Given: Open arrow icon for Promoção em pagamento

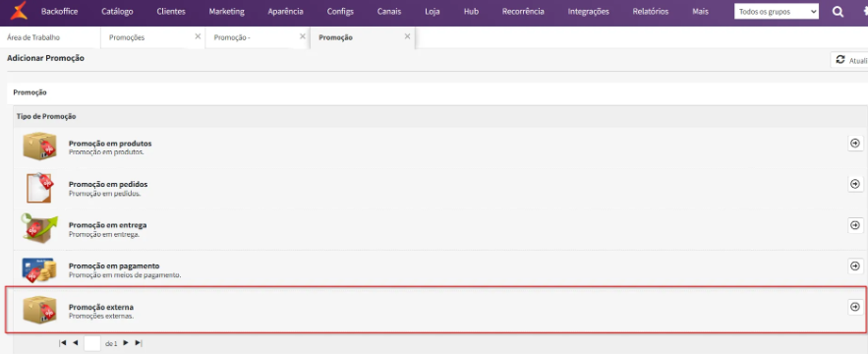Looking at the screenshot, I should click(x=855, y=265).
